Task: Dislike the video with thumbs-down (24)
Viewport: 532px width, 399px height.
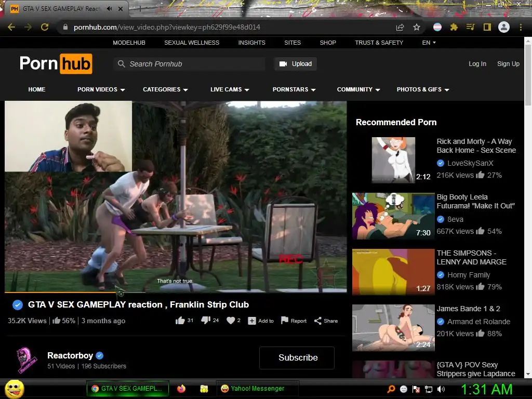Action: [x=206, y=320]
